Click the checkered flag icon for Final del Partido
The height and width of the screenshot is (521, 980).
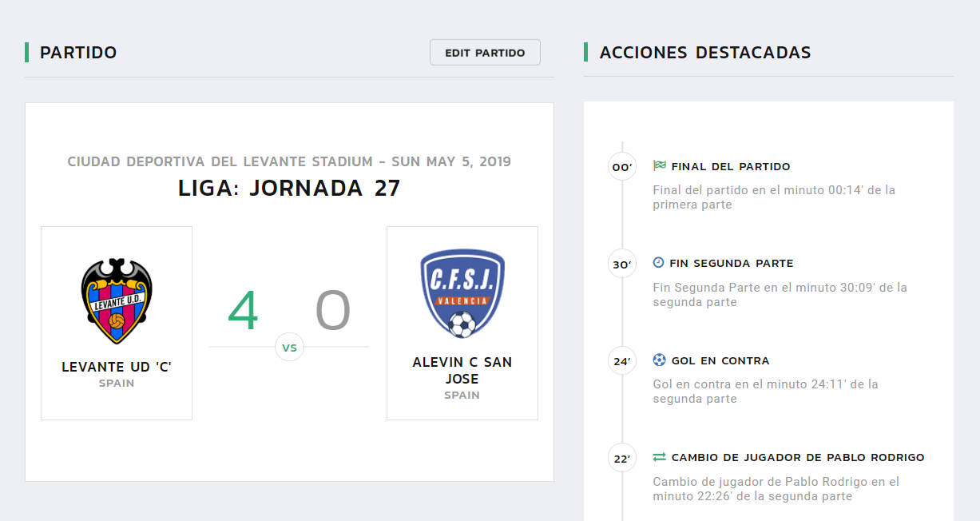[659, 166]
